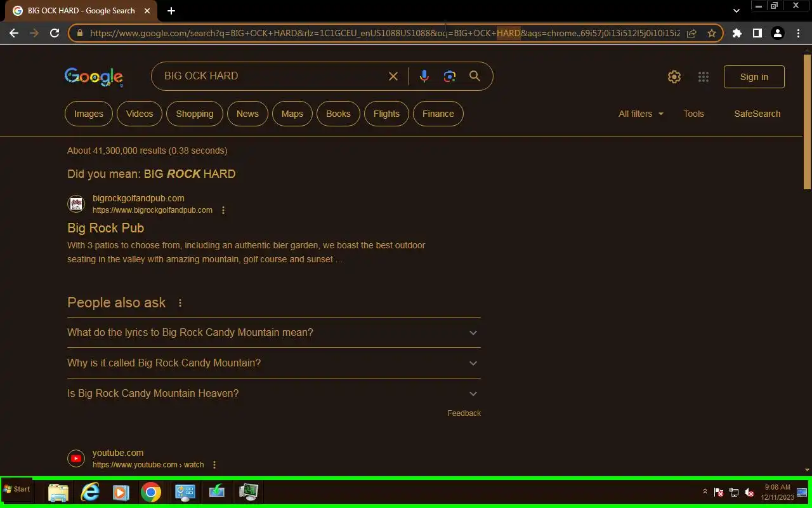Viewport: 812px width, 508px height.
Task: Click forward navigation arrow
Action: (34, 33)
